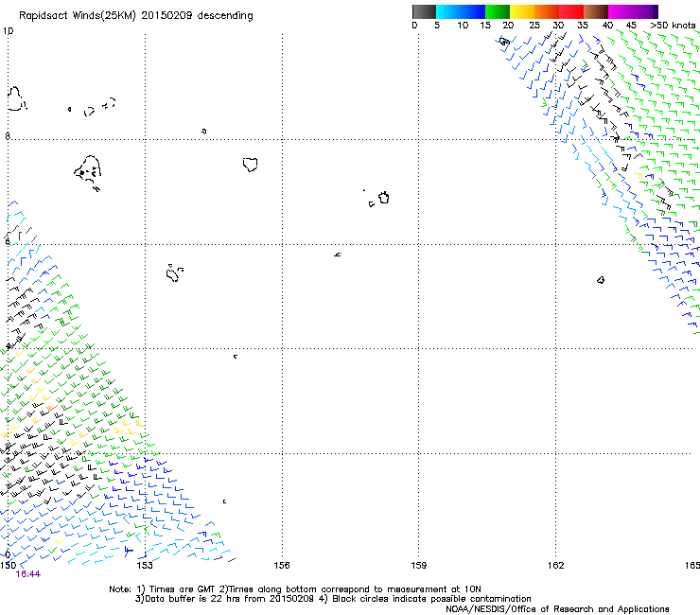This screenshot has height=615, width=700.
Task: Click the Rapidscat Winds(25KM) title text
Action: click(135, 16)
